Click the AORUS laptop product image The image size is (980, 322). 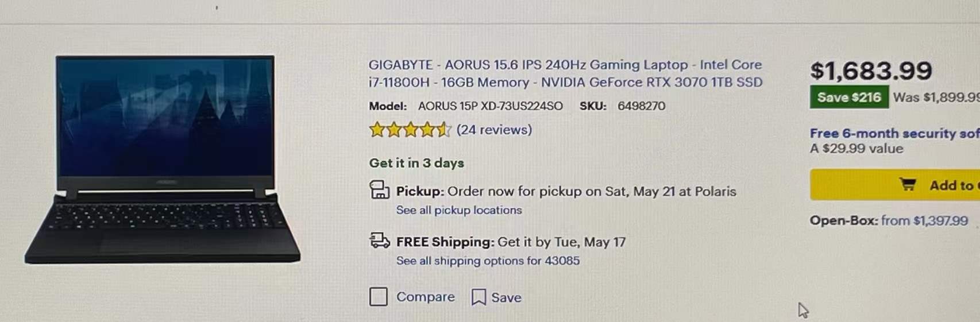(x=163, y=160)
